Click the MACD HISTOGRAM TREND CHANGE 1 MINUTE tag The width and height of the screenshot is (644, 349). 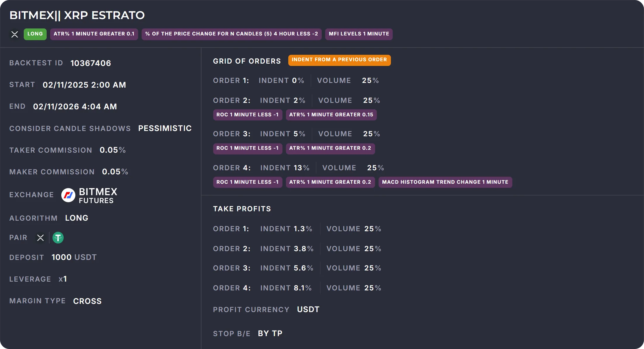point(445,182)
